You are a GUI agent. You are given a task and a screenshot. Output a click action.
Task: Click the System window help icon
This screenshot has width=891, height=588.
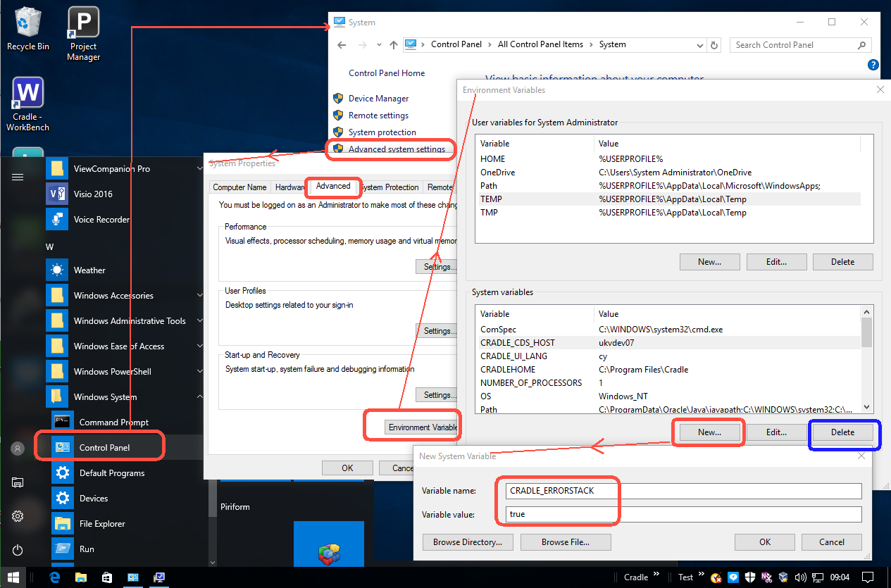click(x=873, y=65)
